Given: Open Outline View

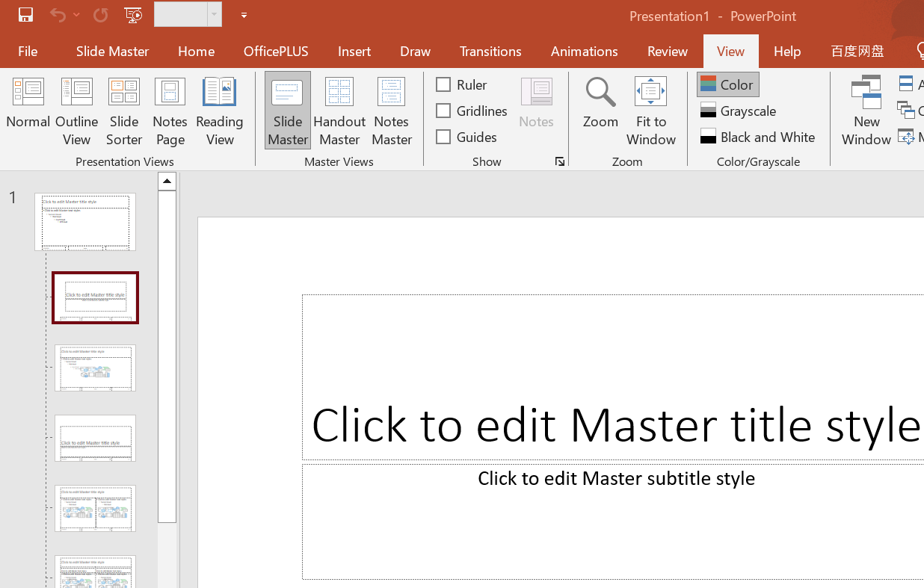Looking at the screenshot, I should click(x=76, y=111).
